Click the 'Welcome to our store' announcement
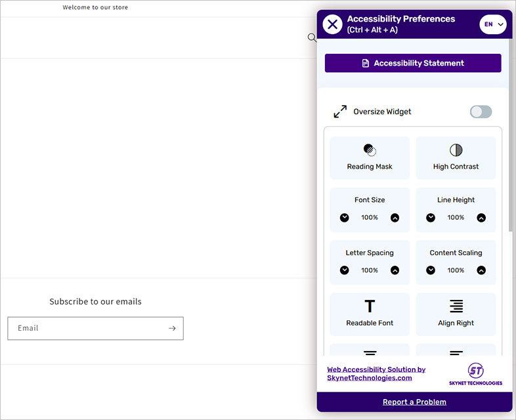 point(95,7)
